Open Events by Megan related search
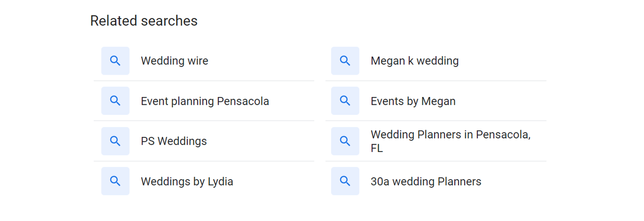 (x=436, y=101)
